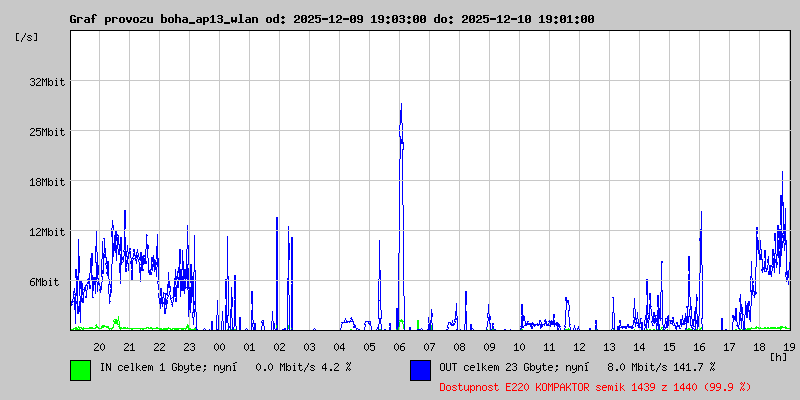The height and width of the screenshot is (400, 800).
Task: Click the '14' hour tick label
Action: point(639,347)
